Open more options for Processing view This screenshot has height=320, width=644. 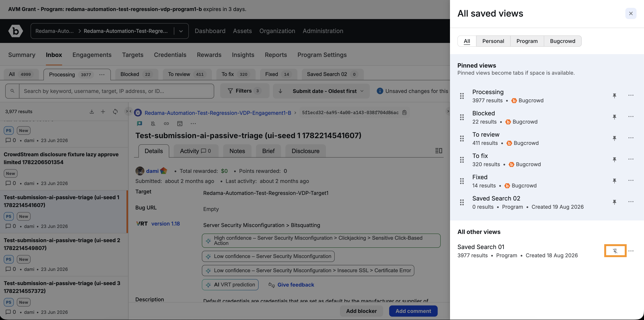(631, 95)
